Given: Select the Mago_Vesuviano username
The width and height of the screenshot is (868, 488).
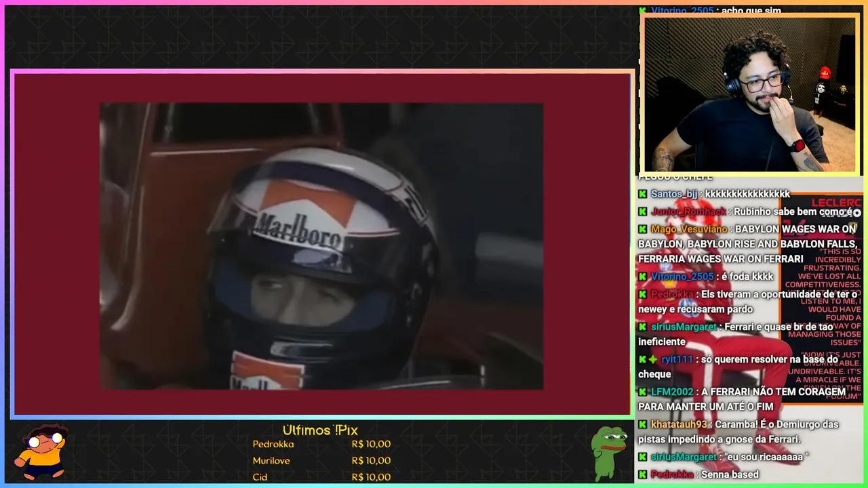Looking at the screenshot, I should [688, 229].
